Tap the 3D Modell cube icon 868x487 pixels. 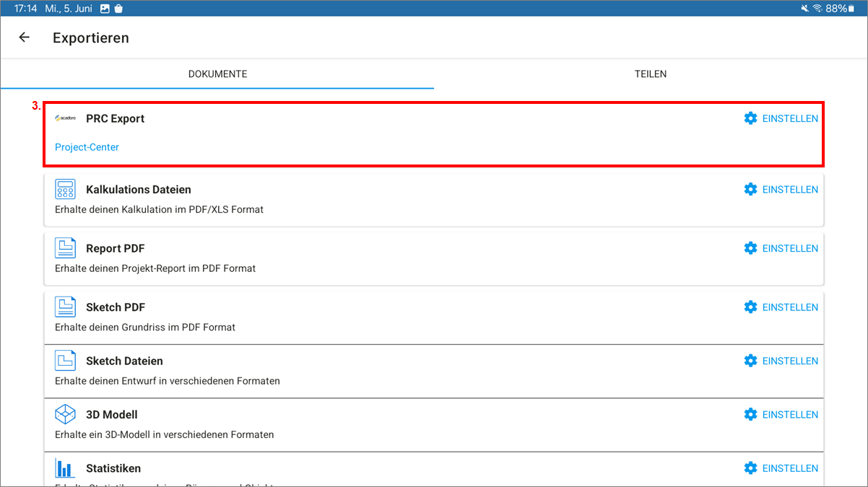[65, 414]
